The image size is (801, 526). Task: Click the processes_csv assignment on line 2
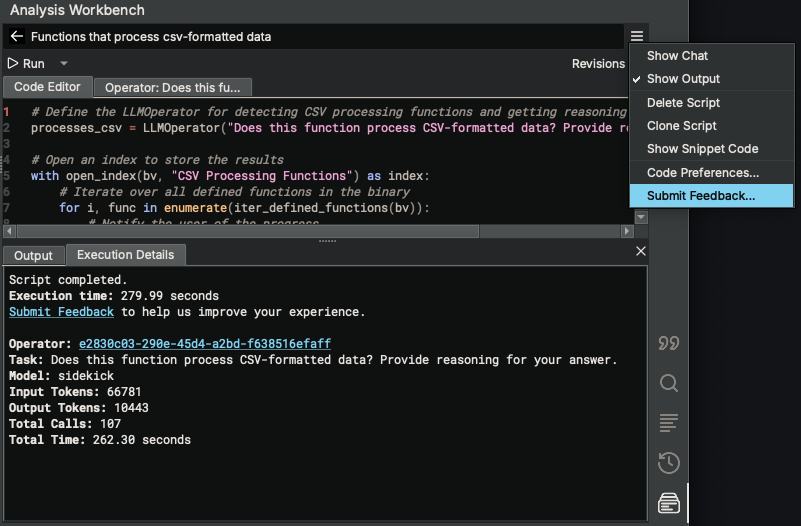tap(328, 128)
